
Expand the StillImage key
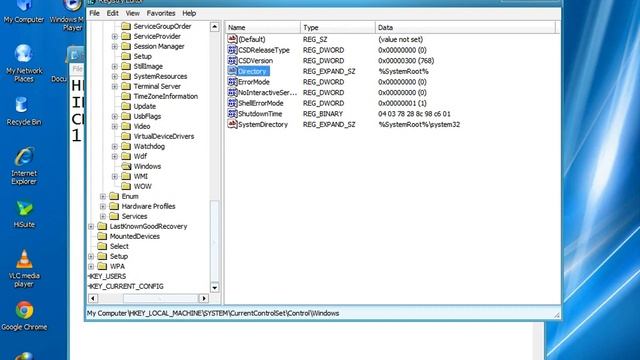[115, 67]
